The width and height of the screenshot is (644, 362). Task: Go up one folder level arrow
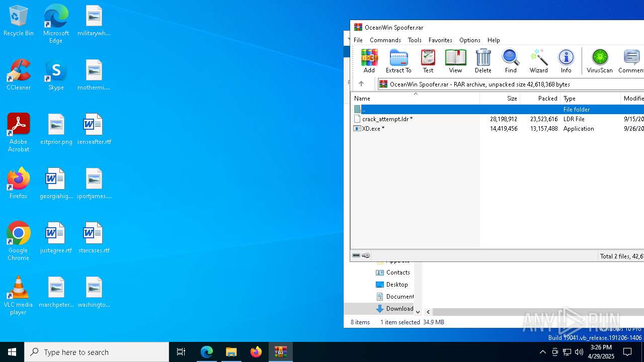pyautogui.click(x=361, y=84)
